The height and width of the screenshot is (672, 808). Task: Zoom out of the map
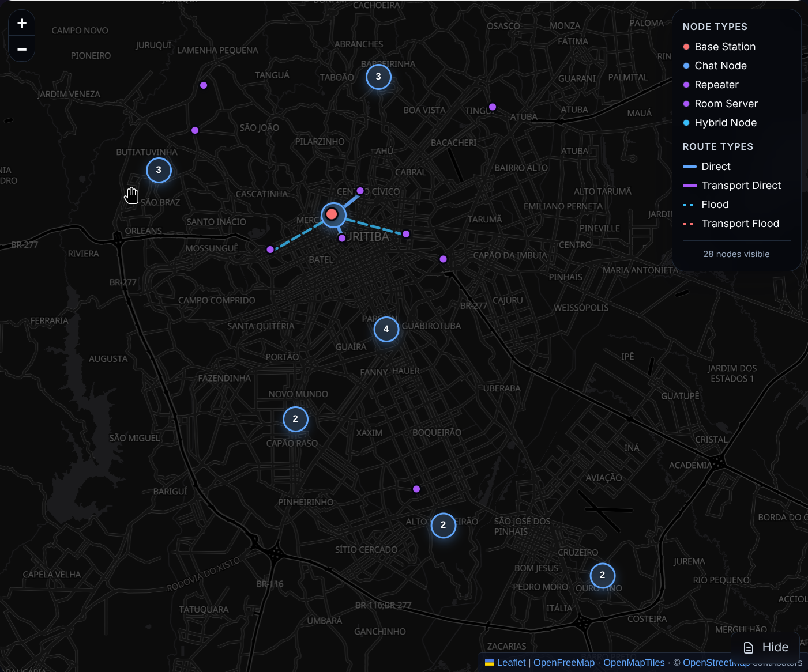click(22, 49)
